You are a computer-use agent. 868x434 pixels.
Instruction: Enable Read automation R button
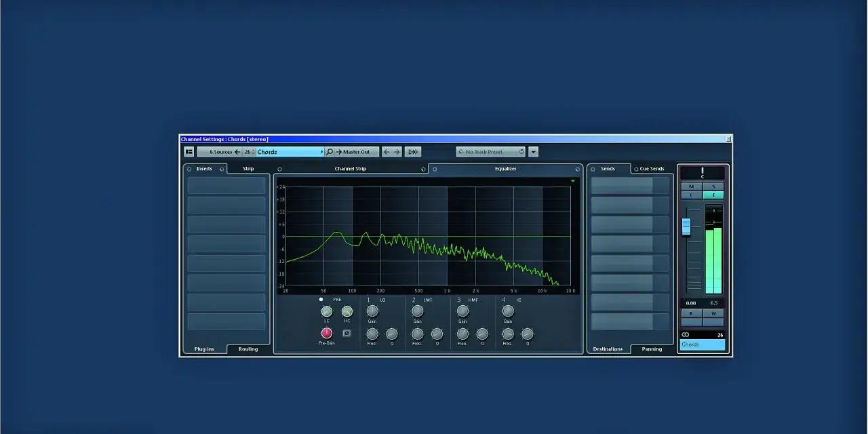tap(692, 314)
